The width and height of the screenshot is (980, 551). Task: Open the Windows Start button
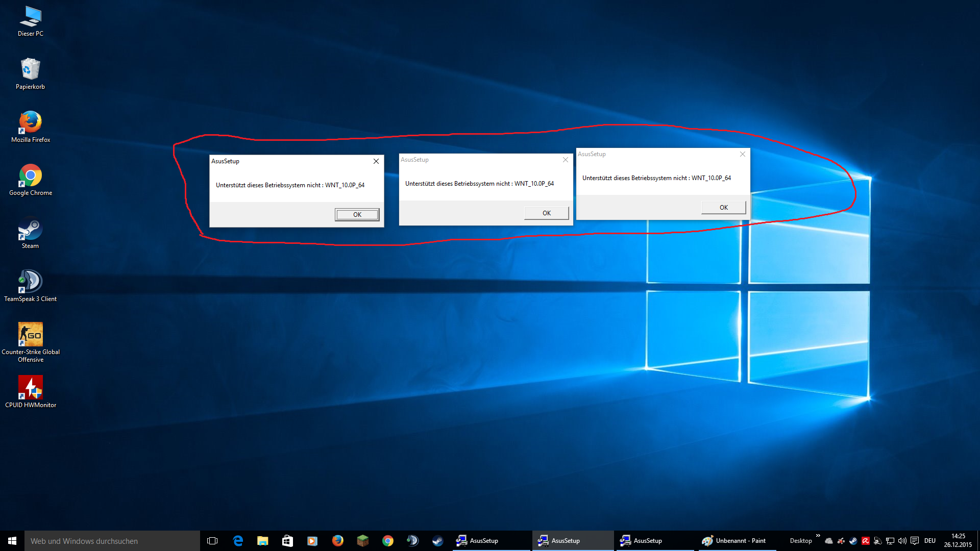[x=12, y=541]
